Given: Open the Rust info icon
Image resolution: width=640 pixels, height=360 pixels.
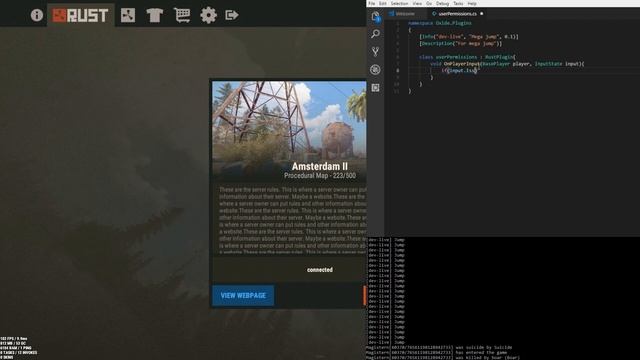Looking at the screenshot, I should pos(37,15).
